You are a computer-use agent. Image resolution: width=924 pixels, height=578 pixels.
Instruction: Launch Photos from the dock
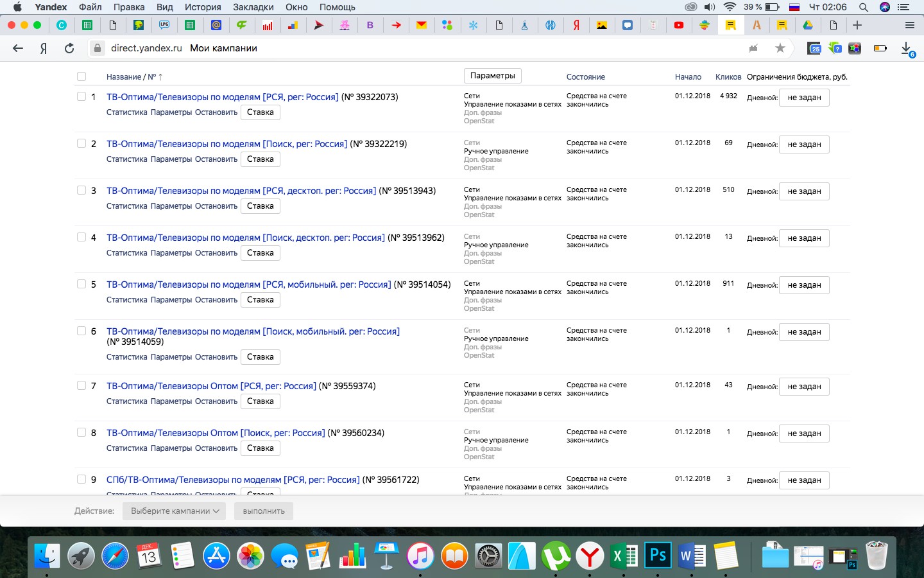(x=251, y=556)
